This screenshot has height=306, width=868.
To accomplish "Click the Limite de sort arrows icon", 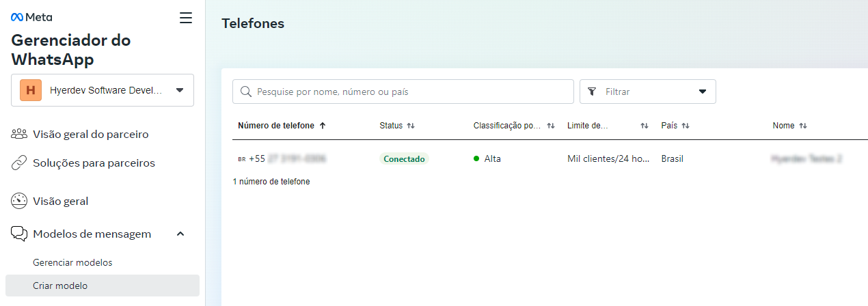I will (x=644, y=126).
